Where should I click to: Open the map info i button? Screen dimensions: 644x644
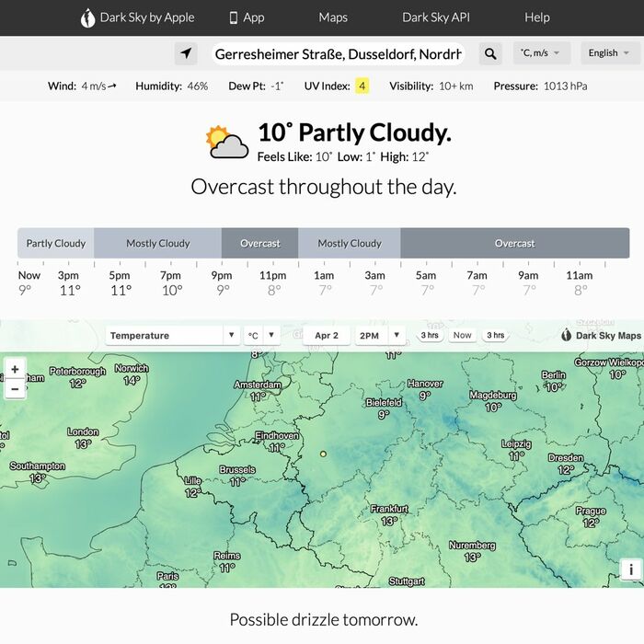coord(631,569)
